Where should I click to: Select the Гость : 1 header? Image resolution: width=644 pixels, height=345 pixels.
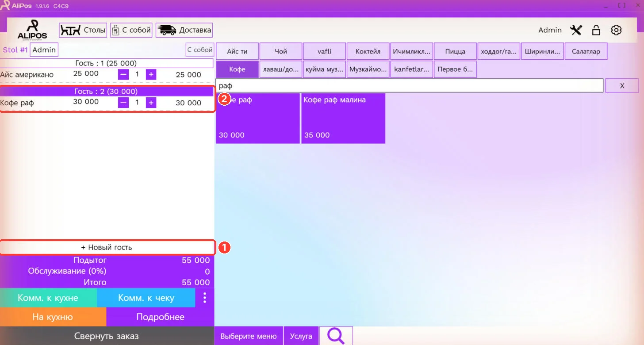coord(107,63)
